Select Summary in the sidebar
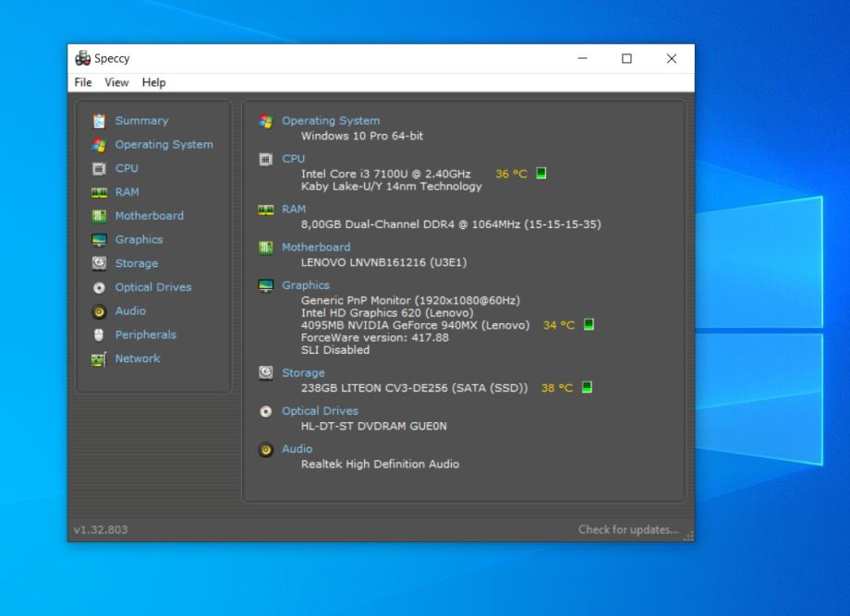This screenshot has width=850, height=616. coord(141,120)
